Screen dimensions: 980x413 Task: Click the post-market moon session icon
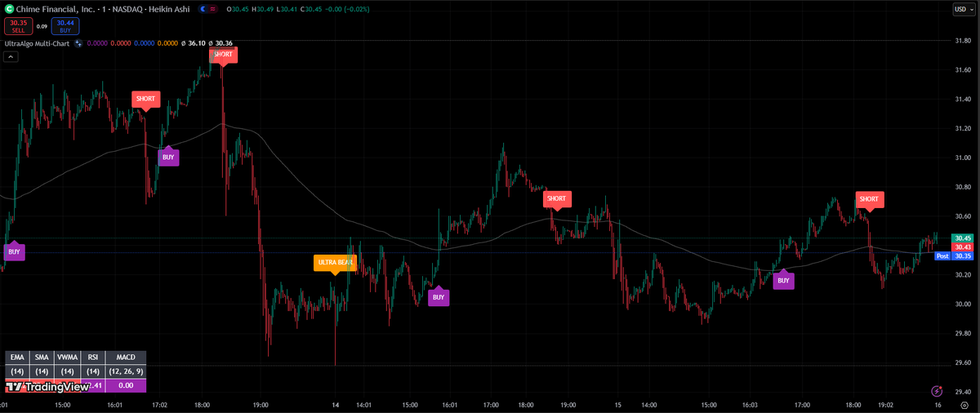pos(203,8)
